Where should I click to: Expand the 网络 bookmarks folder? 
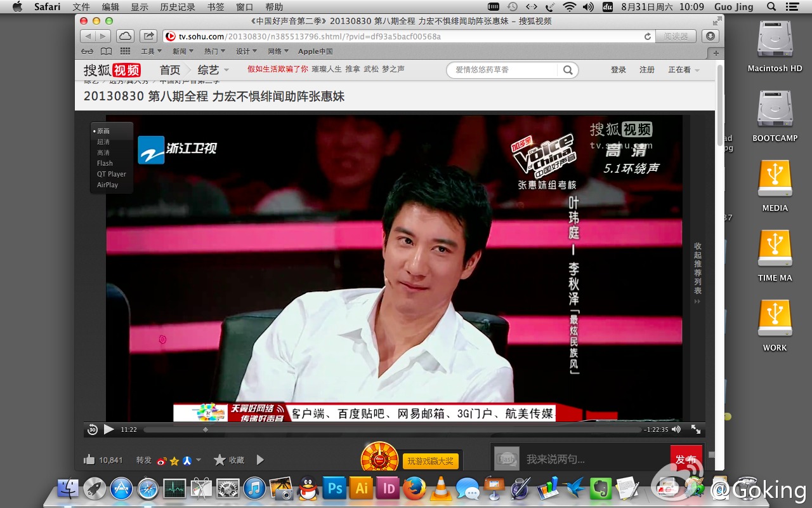point(278,51)
